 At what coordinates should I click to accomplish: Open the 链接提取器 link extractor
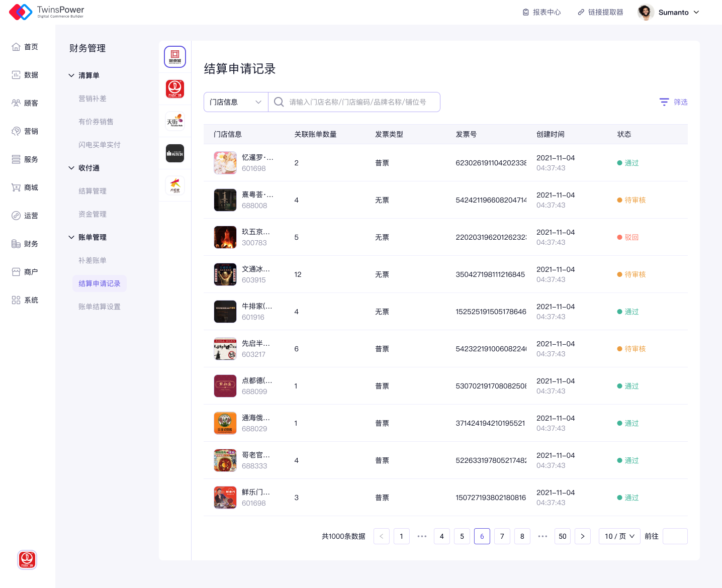[600, 12]
